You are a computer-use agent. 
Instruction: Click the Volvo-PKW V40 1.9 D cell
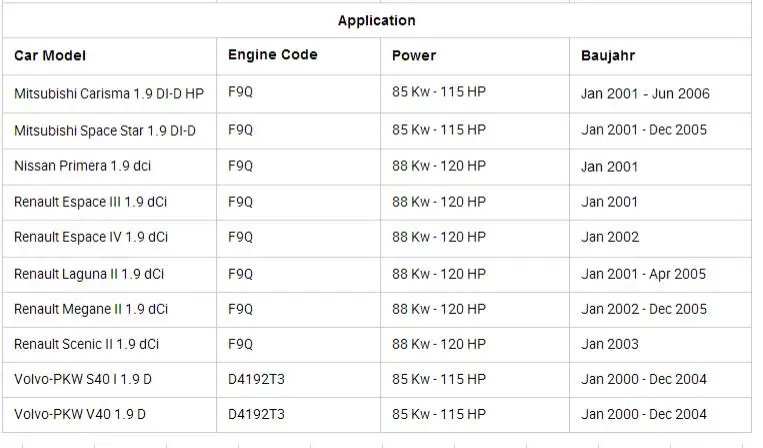pos(109,415)
